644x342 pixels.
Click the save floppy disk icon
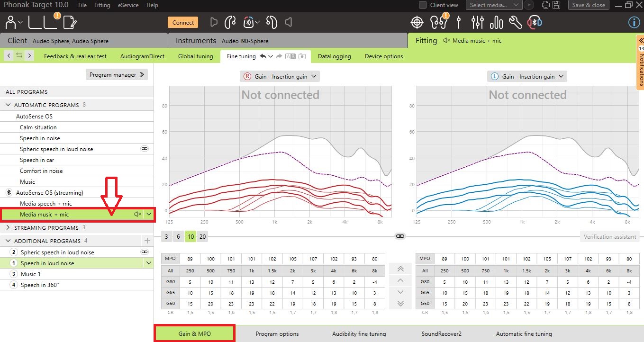[556, 5]
